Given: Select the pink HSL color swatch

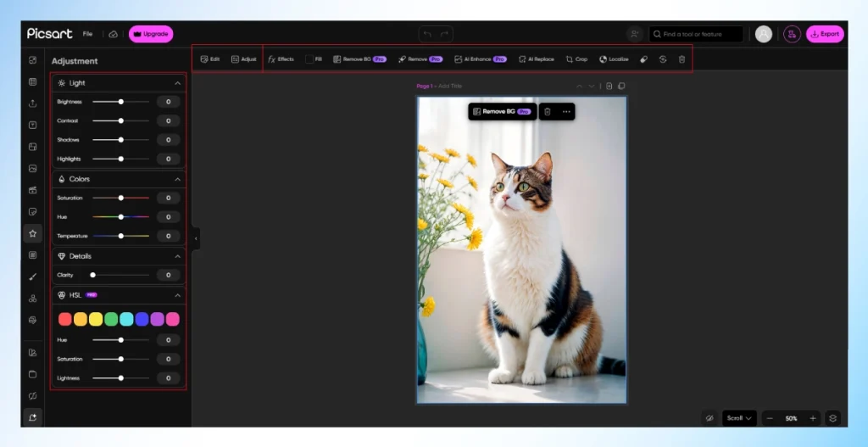Looking at the screenshot, I should click(173, 319).
